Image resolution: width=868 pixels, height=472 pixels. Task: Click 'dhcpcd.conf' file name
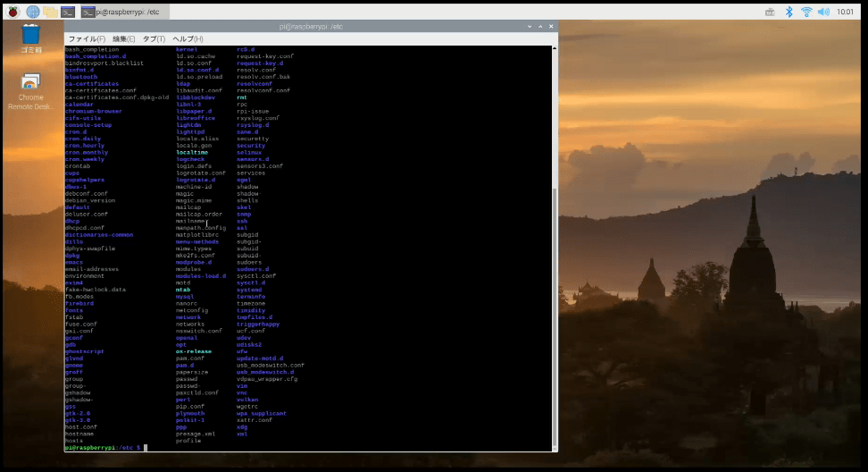pos(84,228)
